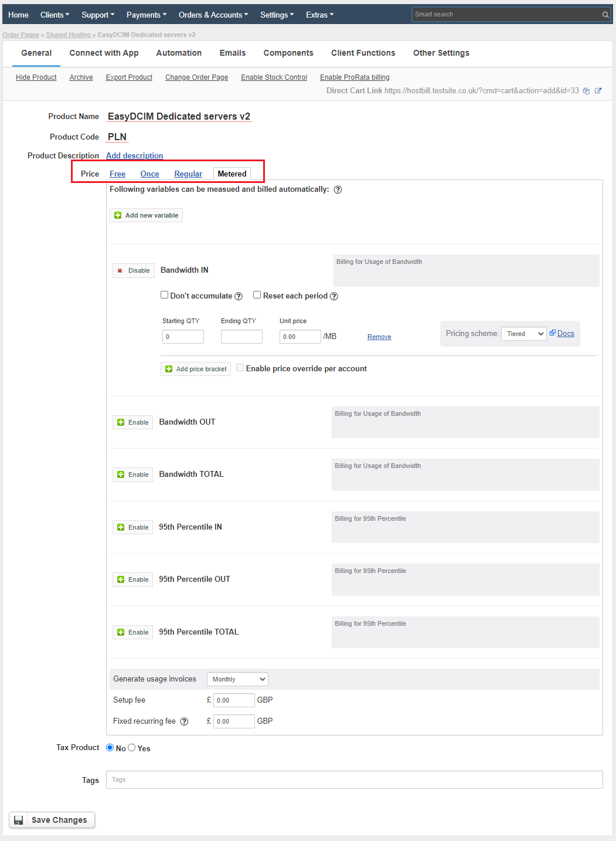The height and width of the screenshot is (841, 616).
Task: Select Tax Product Yes radio
Action: 132,748
